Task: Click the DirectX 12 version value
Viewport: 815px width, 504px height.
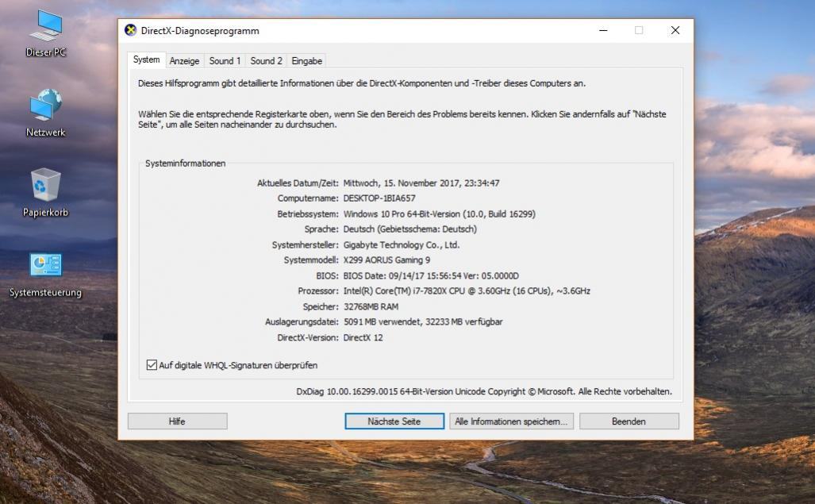Action: (363, 338)
